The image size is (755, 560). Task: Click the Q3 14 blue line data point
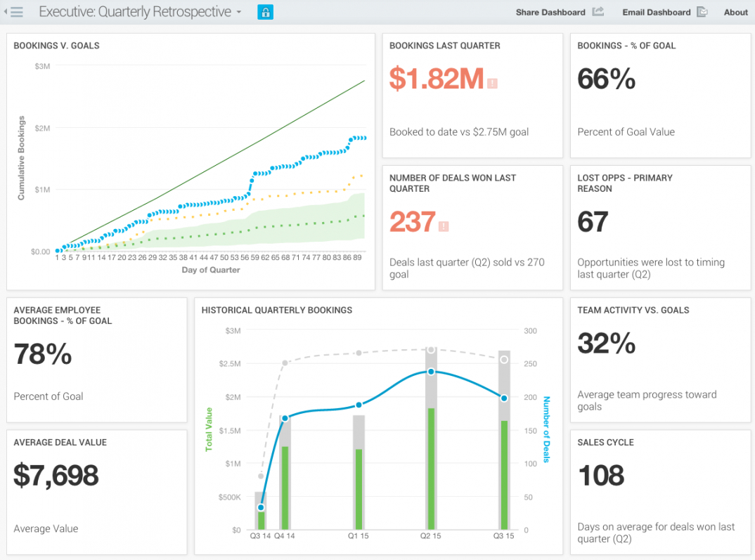[261, 507]
